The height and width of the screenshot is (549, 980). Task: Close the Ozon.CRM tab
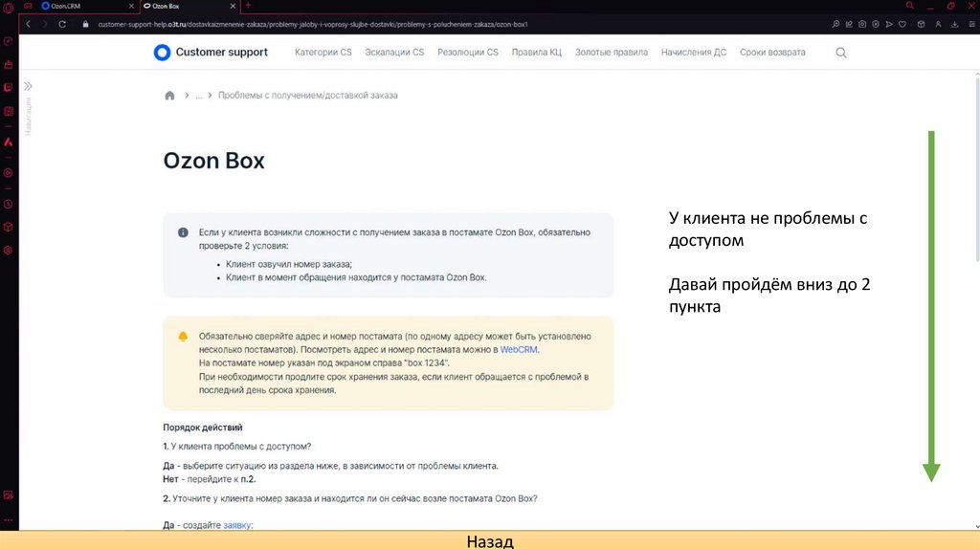(131, 6)
